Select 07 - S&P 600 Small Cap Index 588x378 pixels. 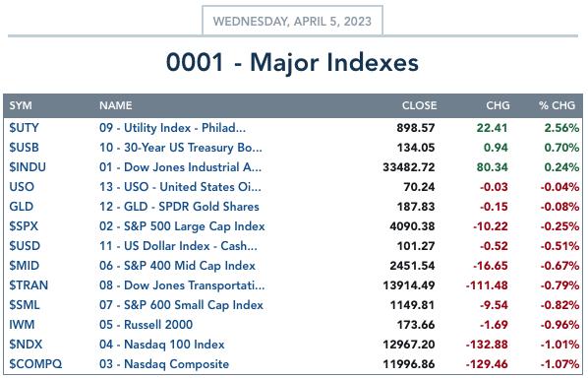coord(182,305)
